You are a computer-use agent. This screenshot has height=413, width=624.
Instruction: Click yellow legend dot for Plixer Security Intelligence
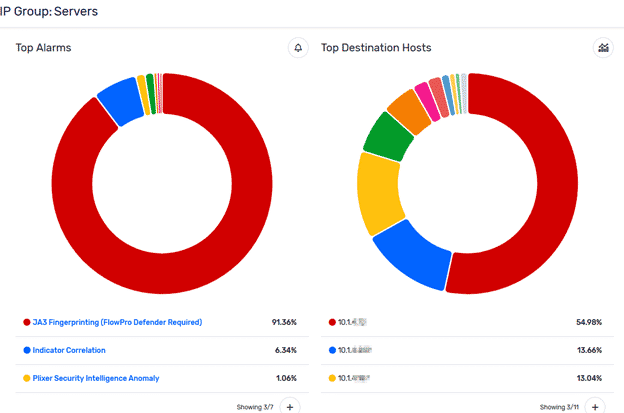click(x=27, y=378)
